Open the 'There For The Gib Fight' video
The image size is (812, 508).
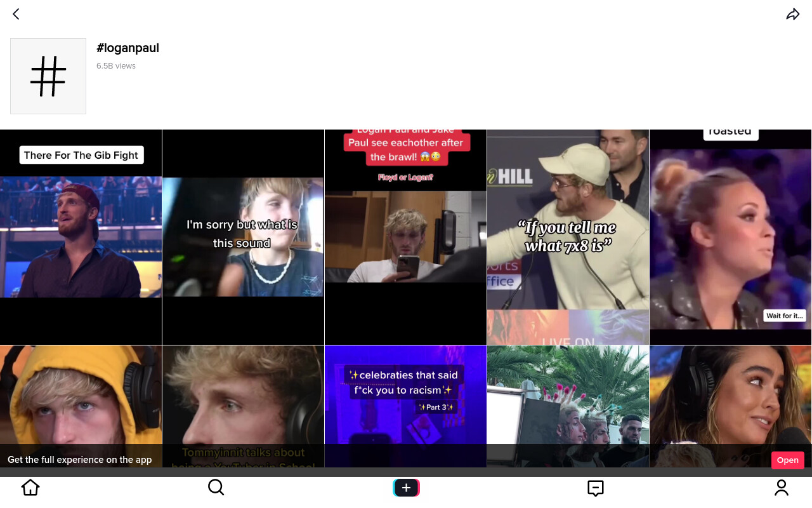[x=81, y=237]
